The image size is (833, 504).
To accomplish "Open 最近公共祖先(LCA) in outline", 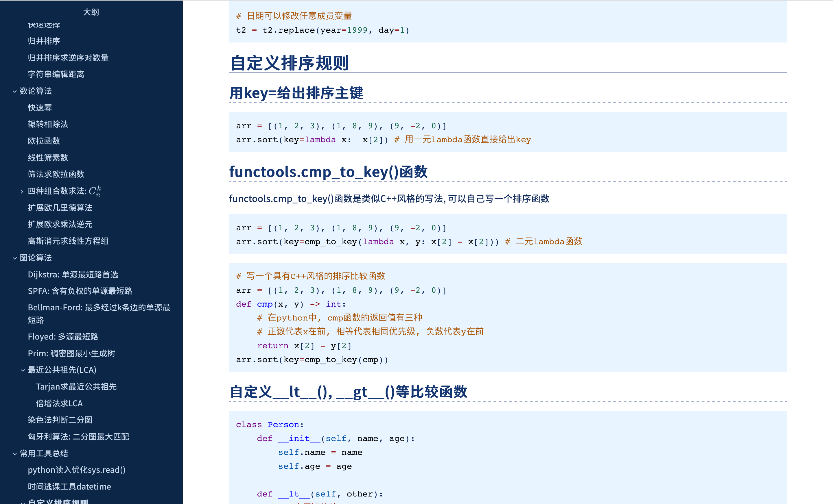I will click(x=62, y=370).
